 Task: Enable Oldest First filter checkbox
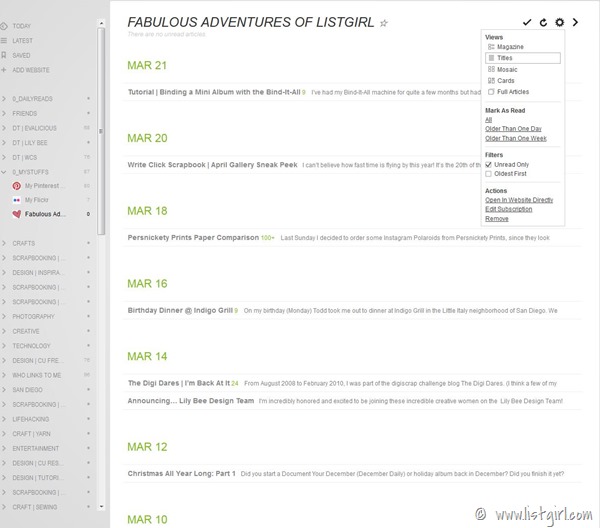click(489, 173)
